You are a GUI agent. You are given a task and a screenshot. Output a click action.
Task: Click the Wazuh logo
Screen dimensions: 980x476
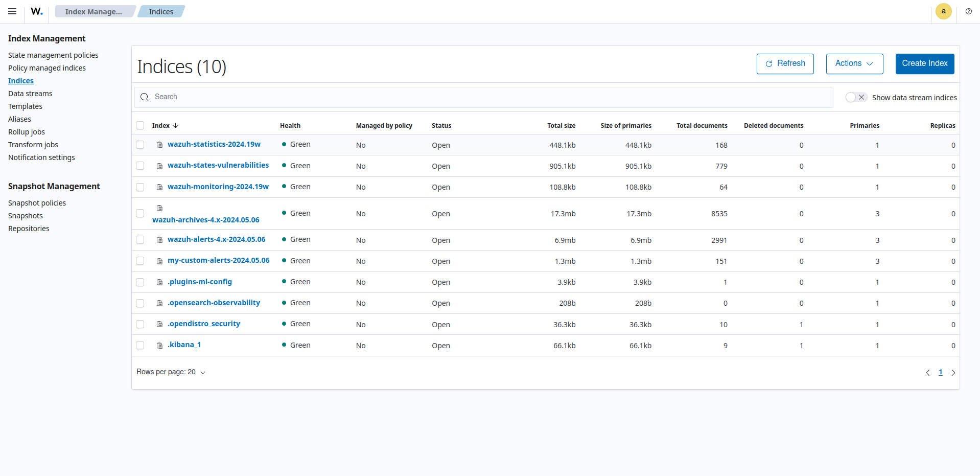pyautogui.click(x=36, y=11)
